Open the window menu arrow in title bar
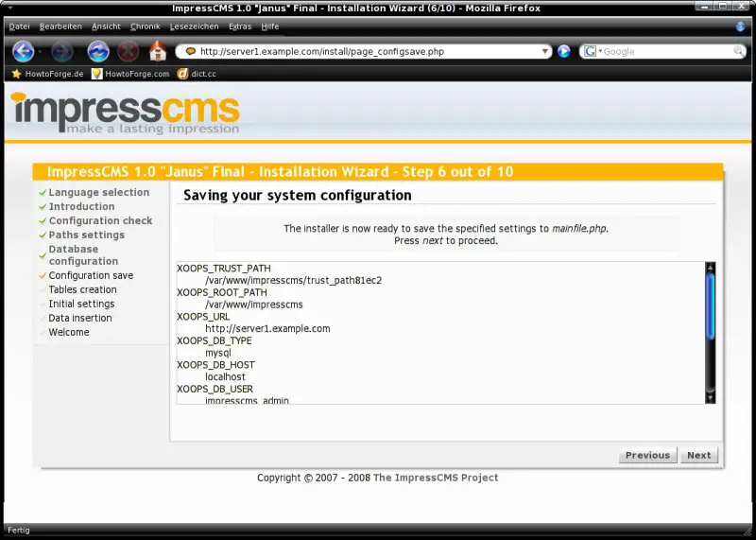Image resolution: width=756 pixels, height=540 pixels. pos(10,9)
